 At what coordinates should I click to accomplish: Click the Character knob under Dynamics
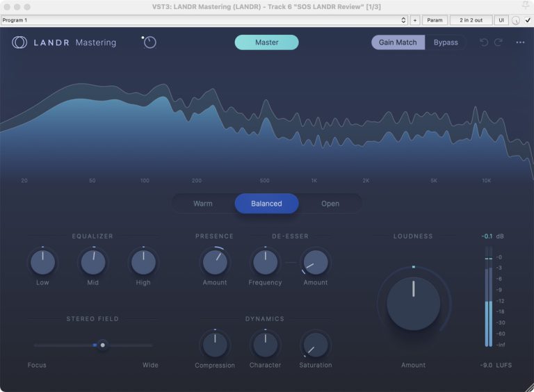point(266,345)
